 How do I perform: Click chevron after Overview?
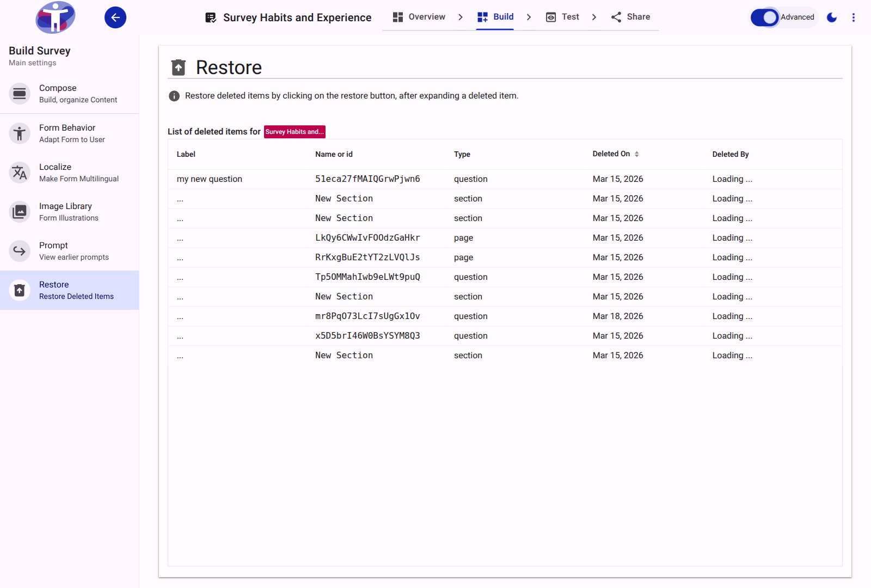click(x=461, y=17)
